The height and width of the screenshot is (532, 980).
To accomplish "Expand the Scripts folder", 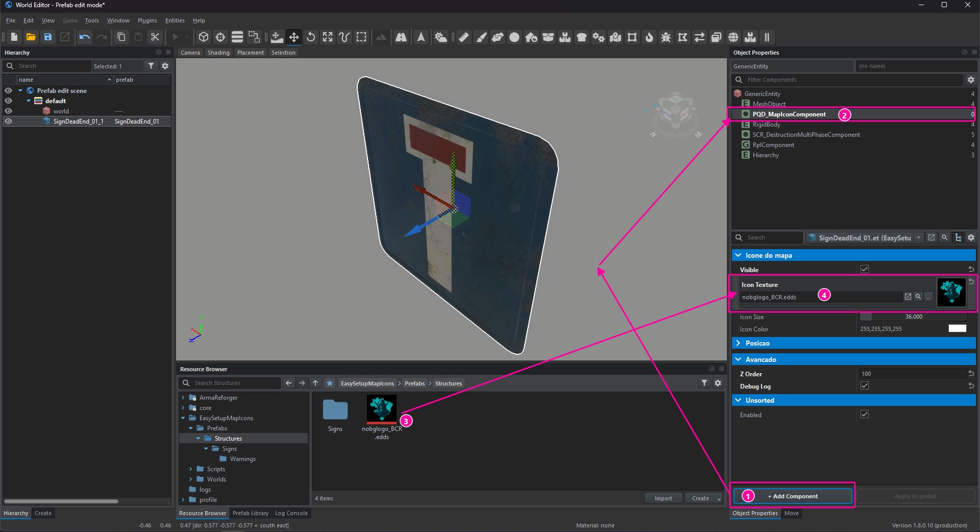I will (x=191, y=469).
